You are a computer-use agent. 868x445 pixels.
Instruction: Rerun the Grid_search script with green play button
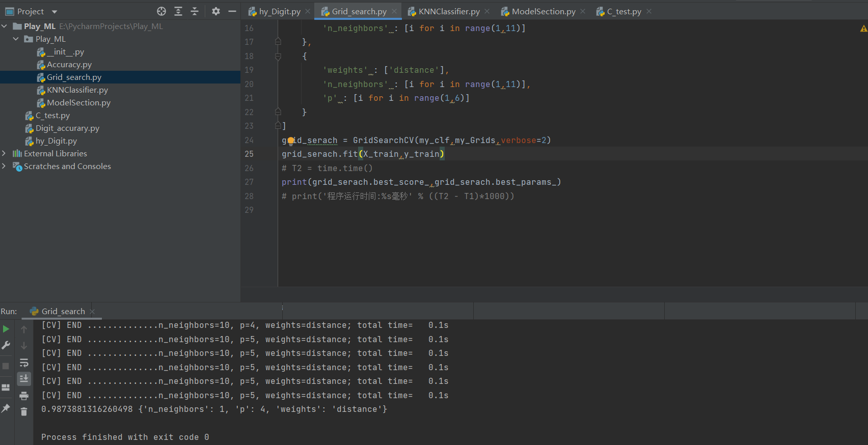click(6, 329)
